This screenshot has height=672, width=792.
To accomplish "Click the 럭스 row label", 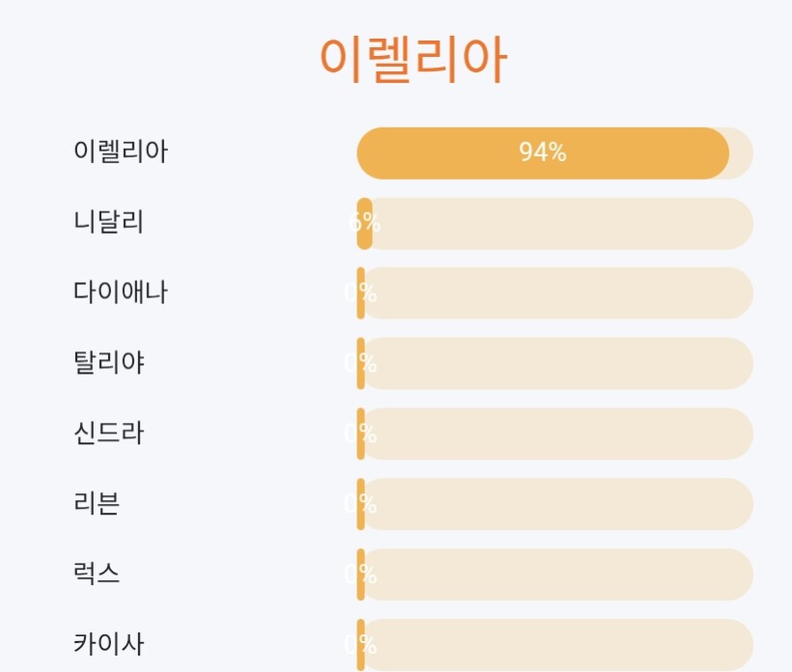I will click(x=97, y=574).
